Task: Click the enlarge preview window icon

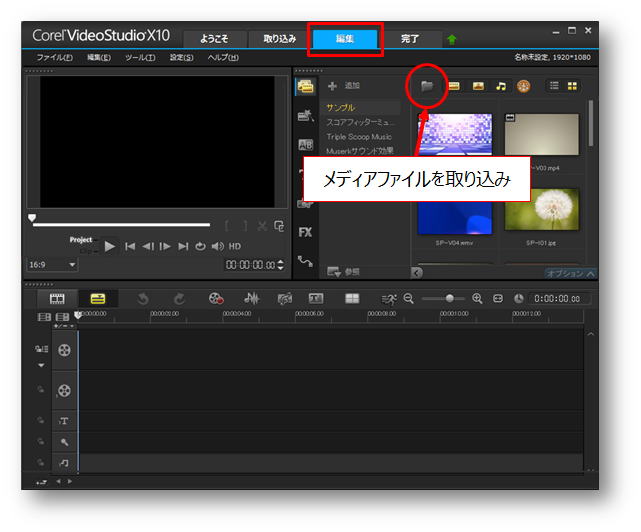Action: pyautogui.click(x=279, y=226)
